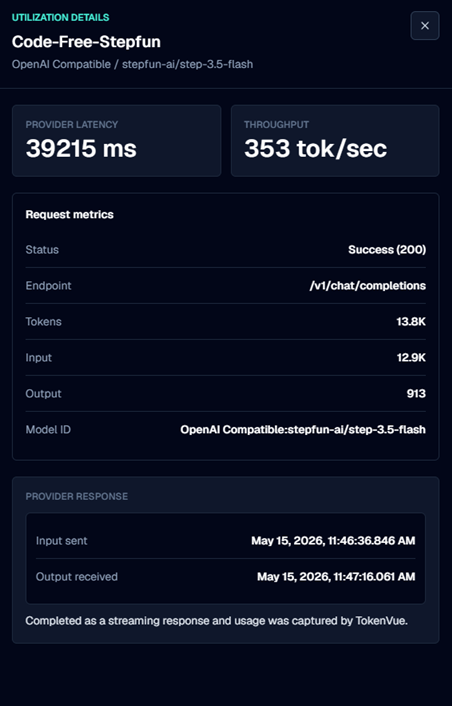The image size is (452, 706).
Task: Select the Provider Latency card
Action: click(117, 140)
